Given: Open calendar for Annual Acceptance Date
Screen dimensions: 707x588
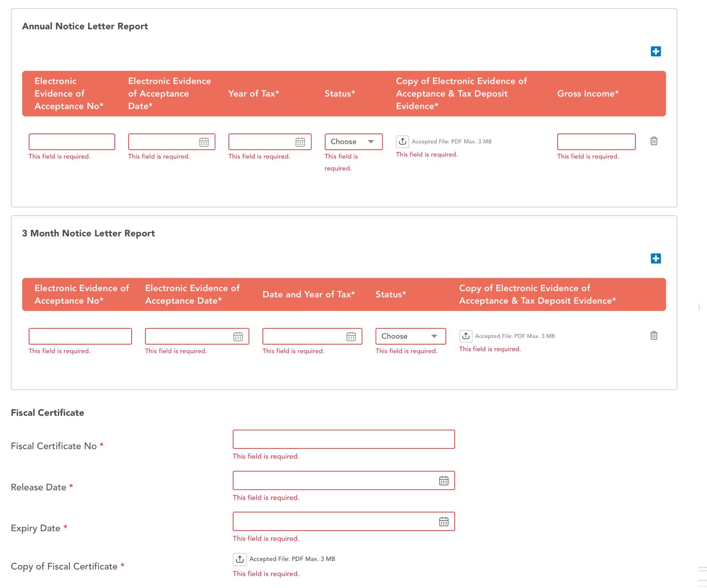Looking at the screenshot, I should coord(204,142).
